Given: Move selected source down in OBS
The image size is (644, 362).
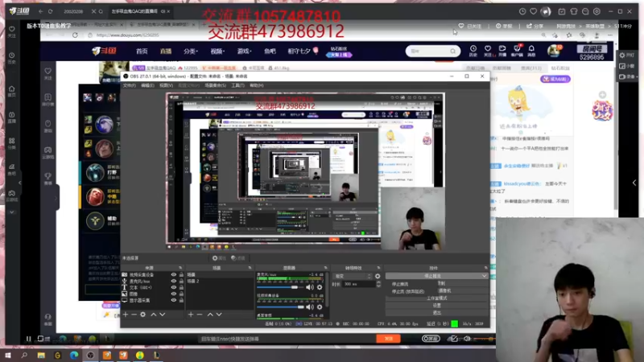Looking at the screenshot, I should 163,315.
